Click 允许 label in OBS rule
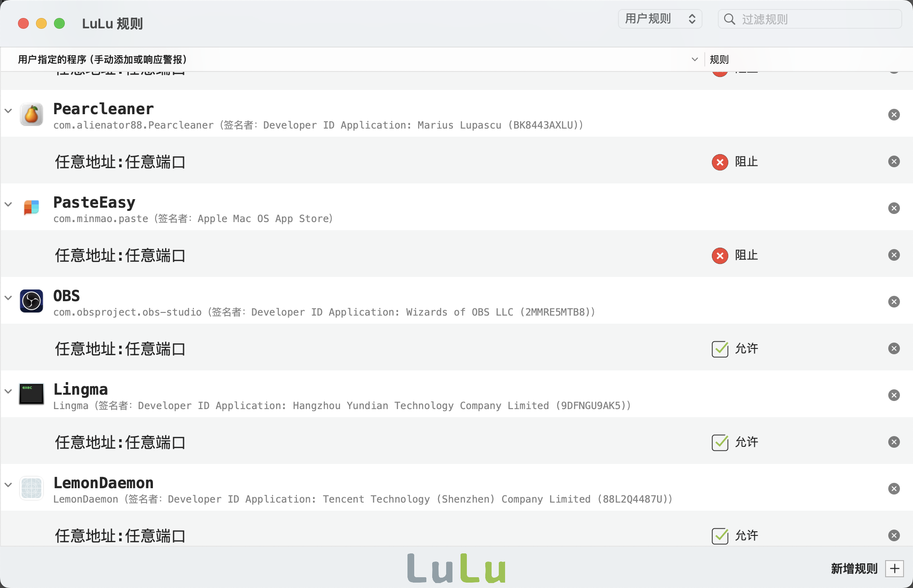 coord(747,349)
